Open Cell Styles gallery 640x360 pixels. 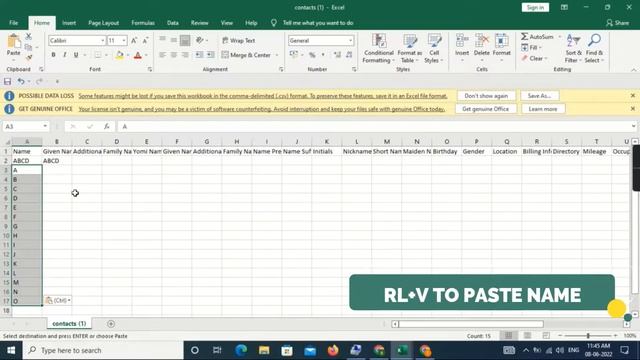(434, 49)
